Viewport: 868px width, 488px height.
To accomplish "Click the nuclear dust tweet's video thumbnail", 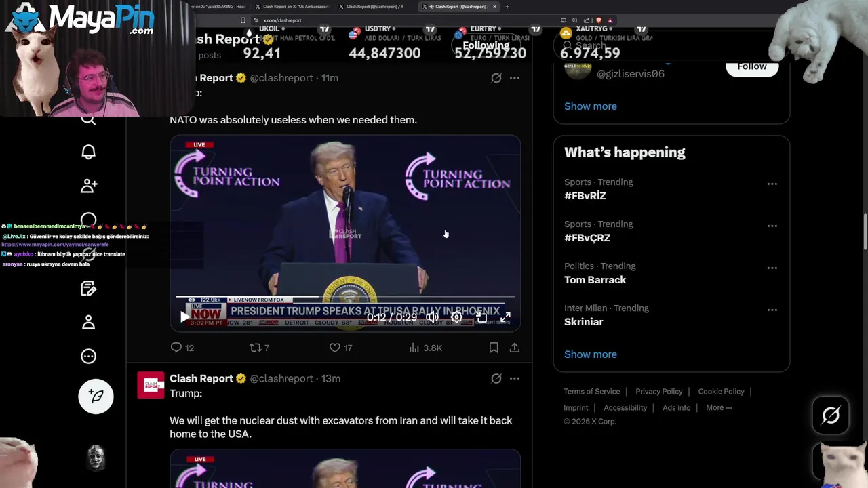I will [x=345, y=468].
